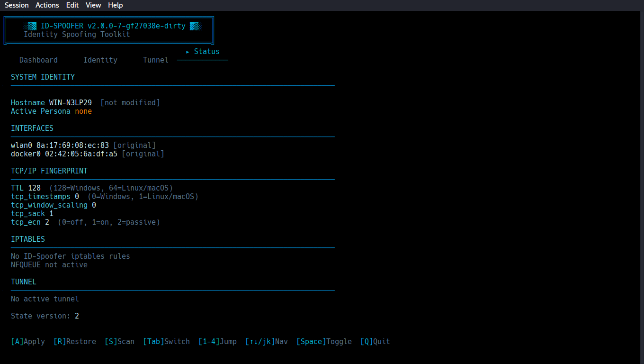Click the TCP/IP FINGERPRINT heading

[49, 171]
